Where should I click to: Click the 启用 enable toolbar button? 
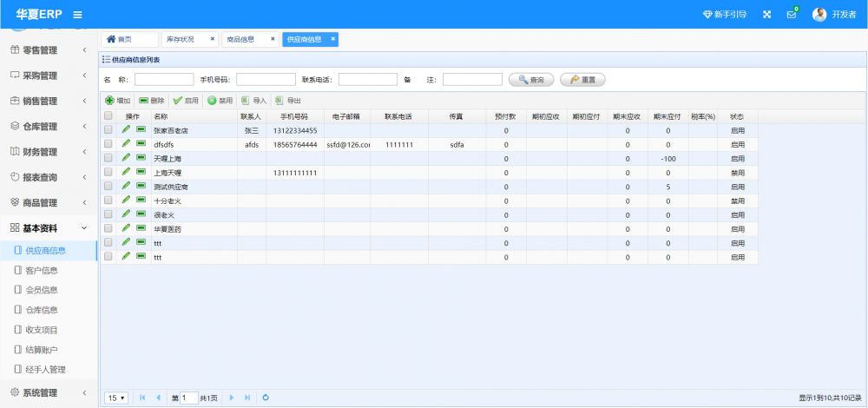pos(186,101)
